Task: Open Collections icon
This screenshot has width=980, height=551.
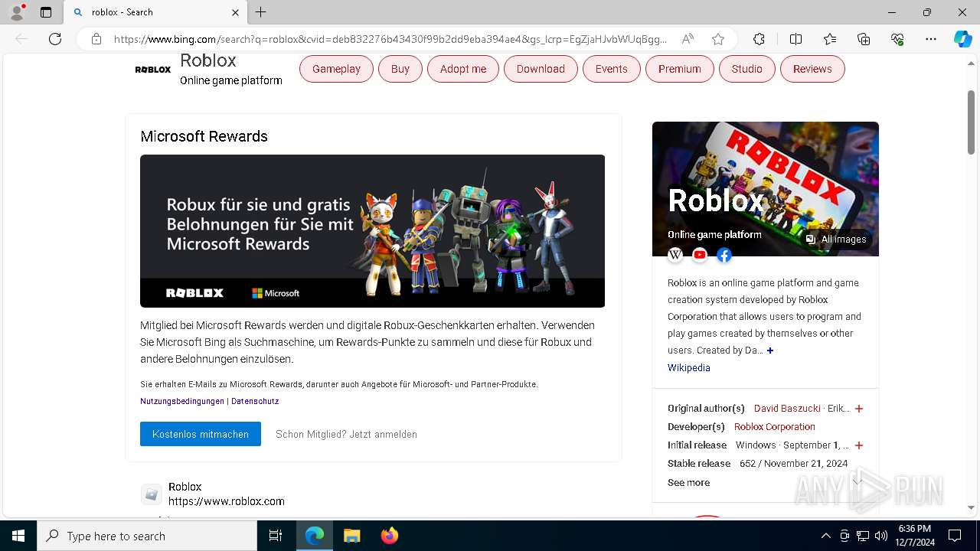Action: coord(864,39)
